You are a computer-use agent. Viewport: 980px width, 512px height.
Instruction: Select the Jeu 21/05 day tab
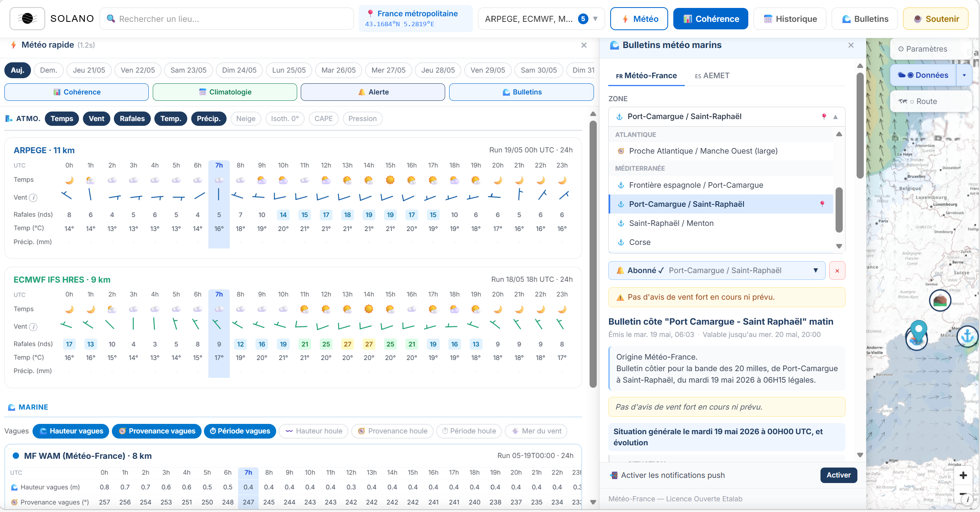click(x=89, y=70)
